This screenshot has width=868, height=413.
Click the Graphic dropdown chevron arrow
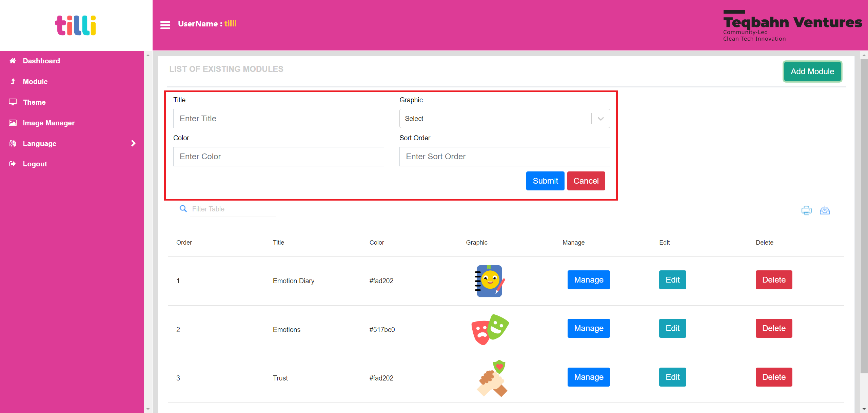600,118
